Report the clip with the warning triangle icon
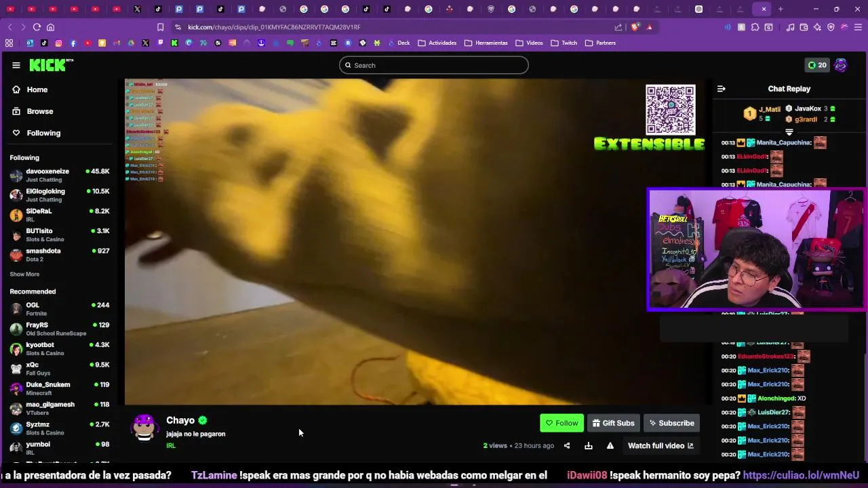The width and height of the screenshot is (868, 488). point(610,445)
